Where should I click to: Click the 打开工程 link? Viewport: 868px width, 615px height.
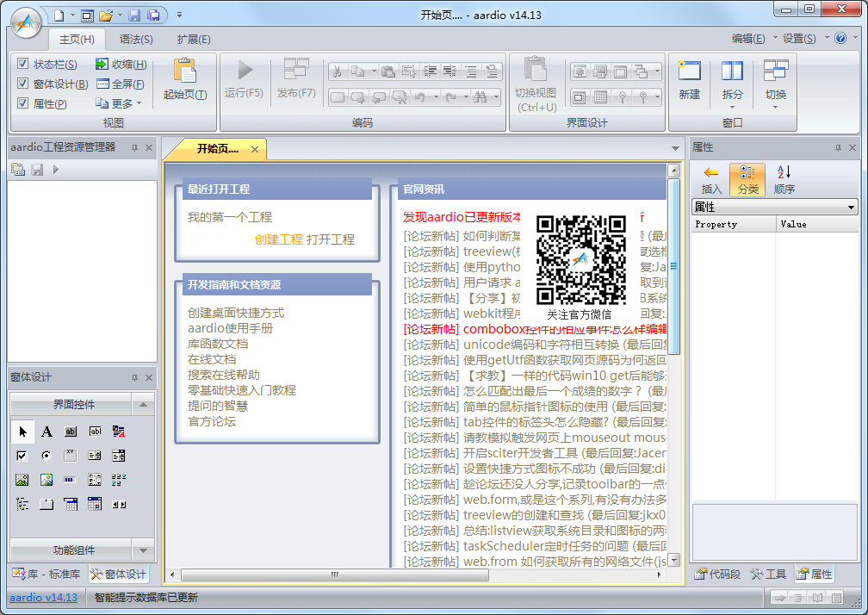(x=331, y=239)
